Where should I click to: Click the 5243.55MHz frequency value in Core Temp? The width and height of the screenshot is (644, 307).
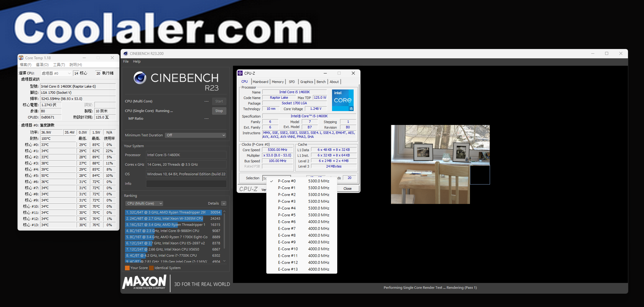[x=78, y=99]
